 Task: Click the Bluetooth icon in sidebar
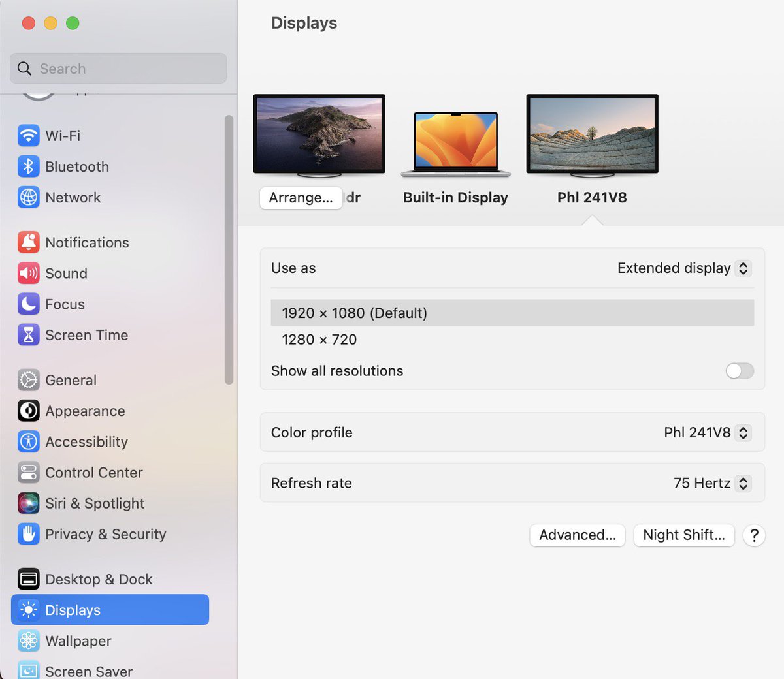click(x=28, y=166)
